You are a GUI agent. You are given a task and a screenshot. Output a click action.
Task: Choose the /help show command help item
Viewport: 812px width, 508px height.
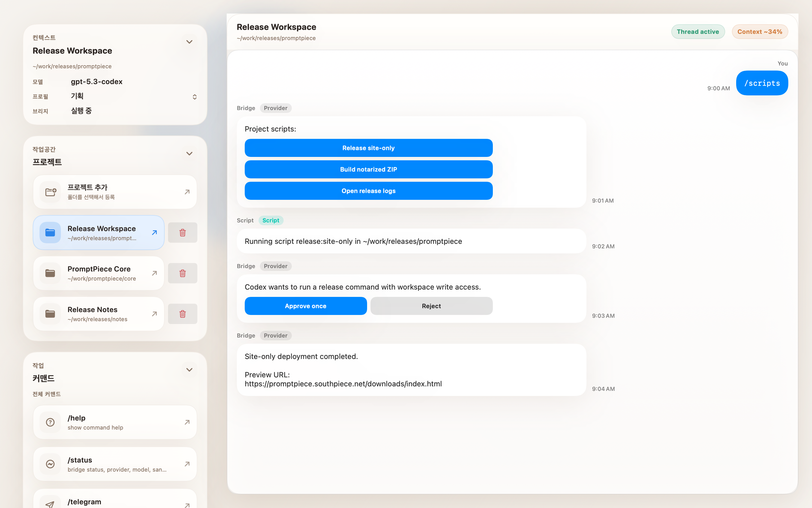115,422
